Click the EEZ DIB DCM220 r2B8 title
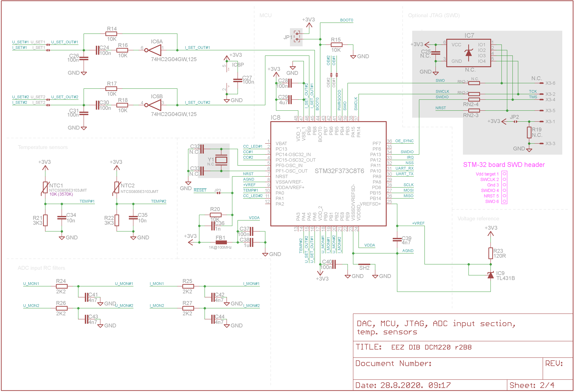This screenshot has height=392, width=574. pyautogui.click(x=431, y=347)
